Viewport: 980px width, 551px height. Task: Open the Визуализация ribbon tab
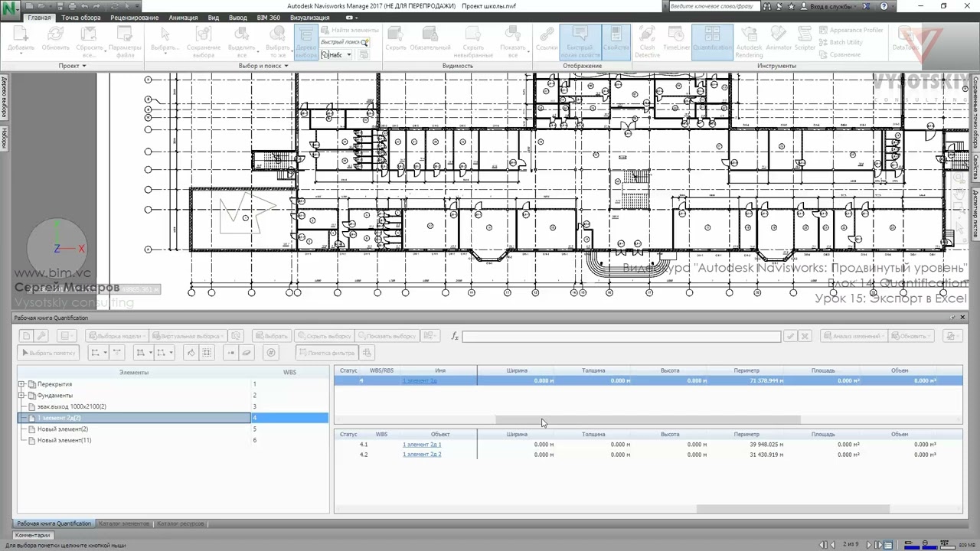coord(310,18)
